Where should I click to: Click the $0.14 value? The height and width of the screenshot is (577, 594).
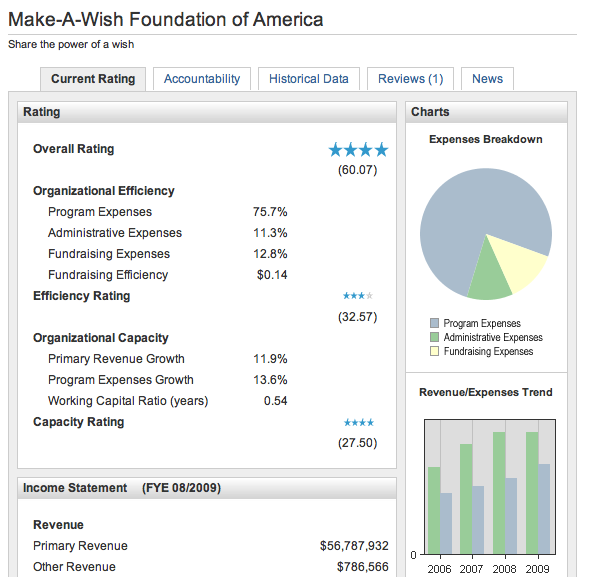point(272,275)
